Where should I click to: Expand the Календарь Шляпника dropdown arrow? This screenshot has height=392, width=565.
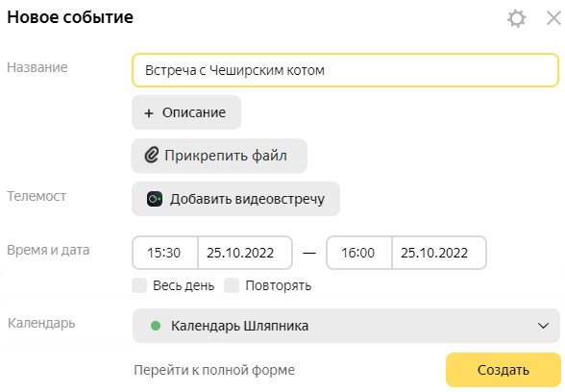click(543, 326)
